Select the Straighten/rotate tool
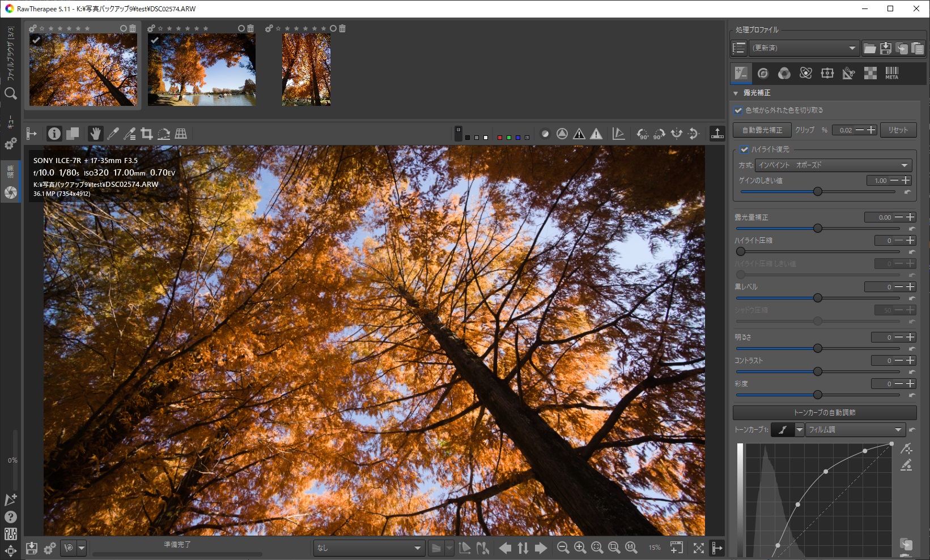 click(164, 134)
